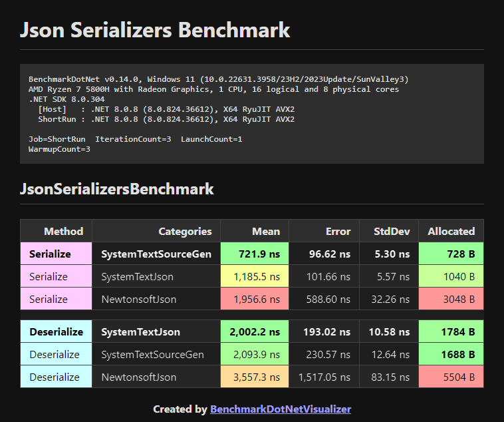Click the 12.64 ns StdDev cell

pos(389,354)
